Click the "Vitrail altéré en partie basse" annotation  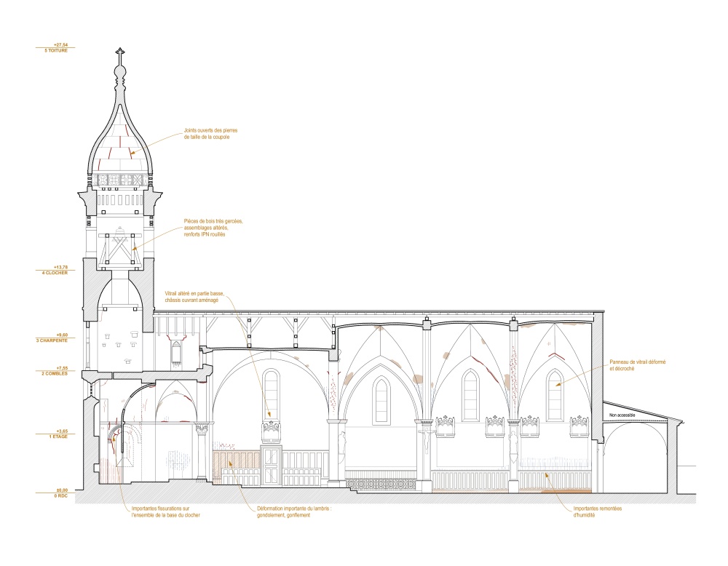194,297
